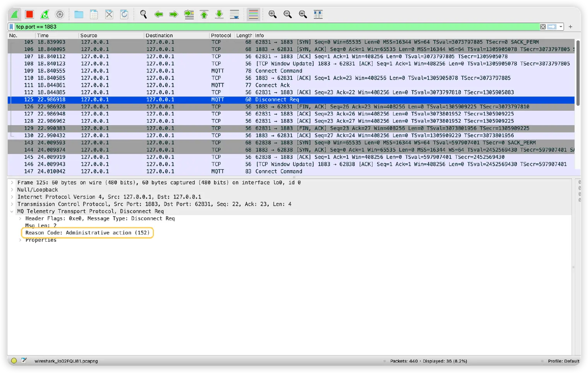
Task: Jump to the first packet
Action: click(204, 14)
